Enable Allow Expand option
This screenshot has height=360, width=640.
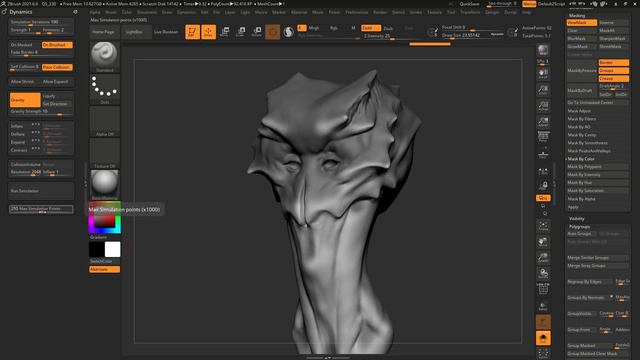coord(57,82)
